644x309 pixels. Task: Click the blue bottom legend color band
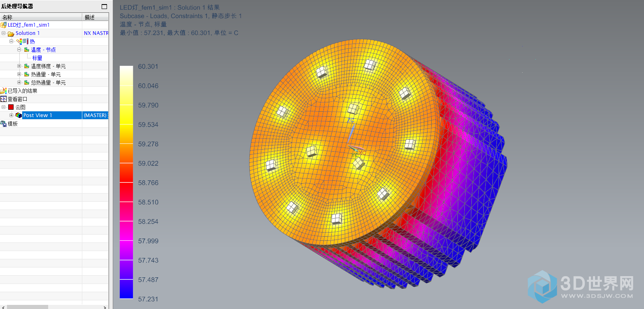tap(126, 289)
